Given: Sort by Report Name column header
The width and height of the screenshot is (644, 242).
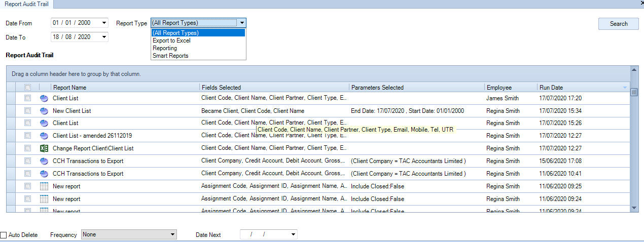Looking at the screenshot, I should pyautogui.click(x=125, y=88).
